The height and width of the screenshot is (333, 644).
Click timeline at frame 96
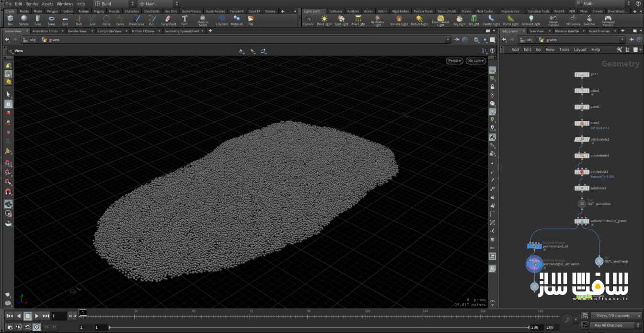coord(309,316)
